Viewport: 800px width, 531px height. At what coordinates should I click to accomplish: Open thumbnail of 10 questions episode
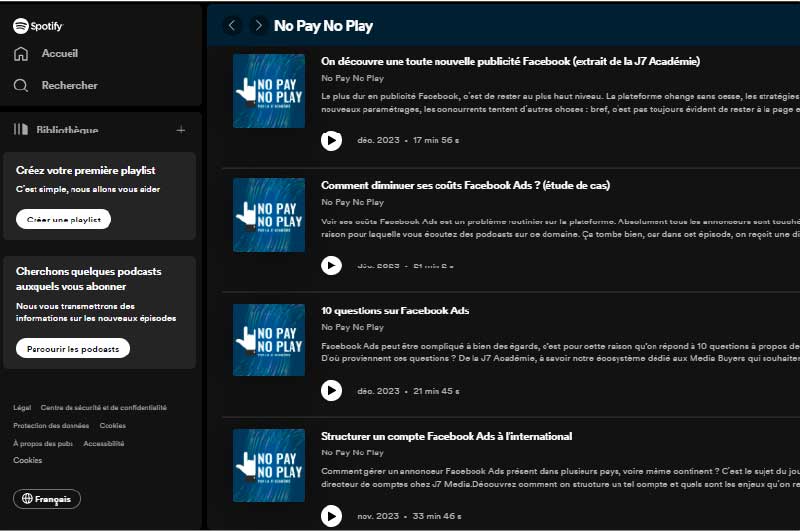click(269, 340)
